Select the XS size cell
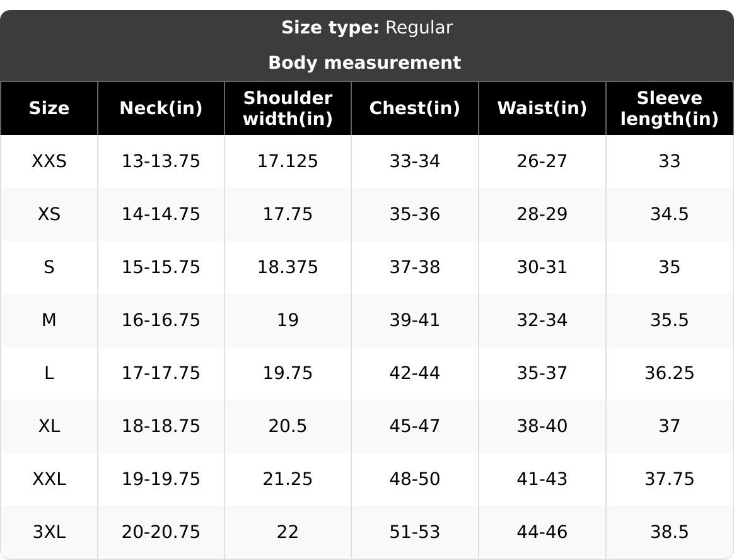734x560 pixels. (49, 214)
